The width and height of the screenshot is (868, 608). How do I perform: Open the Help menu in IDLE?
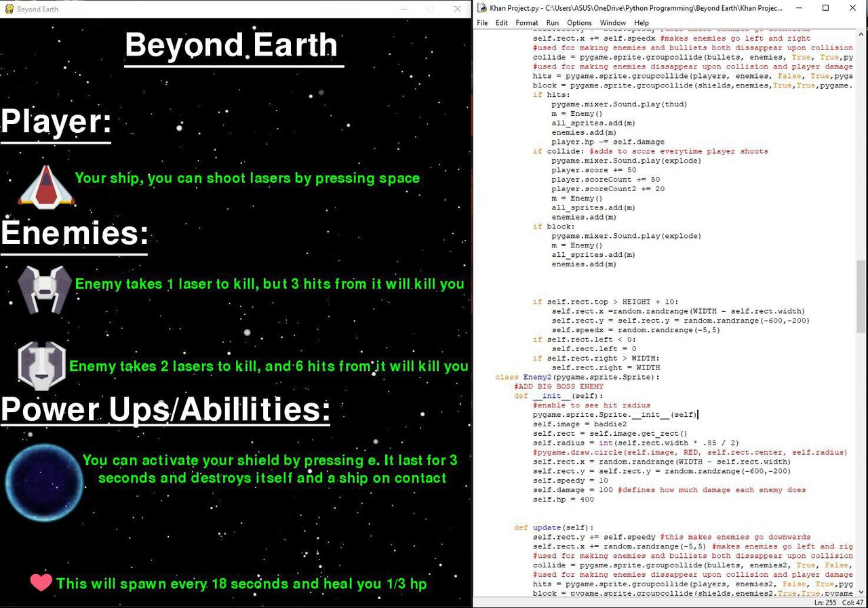(x=642, y=22)
